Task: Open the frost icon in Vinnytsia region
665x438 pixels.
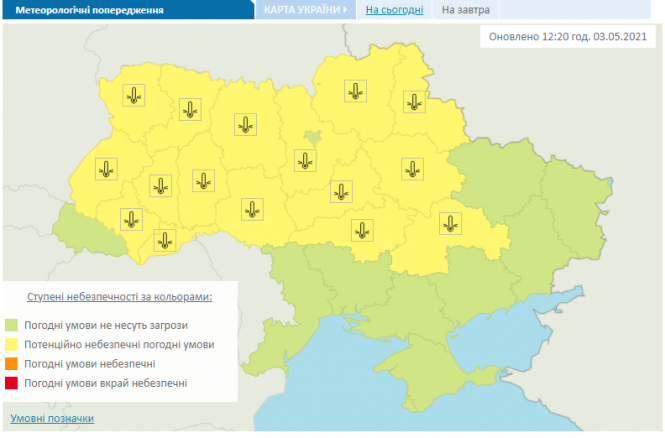Action: coord(253,210)
